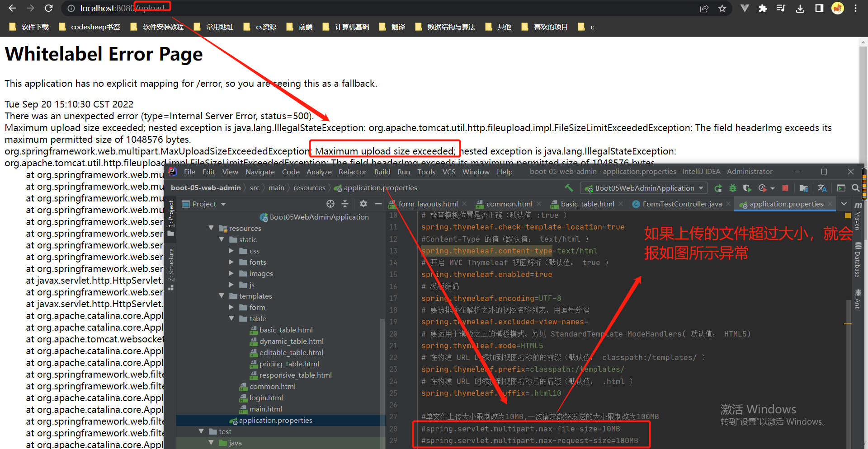Expand the css folder
The image size is (868, 449).
[231, 251]
